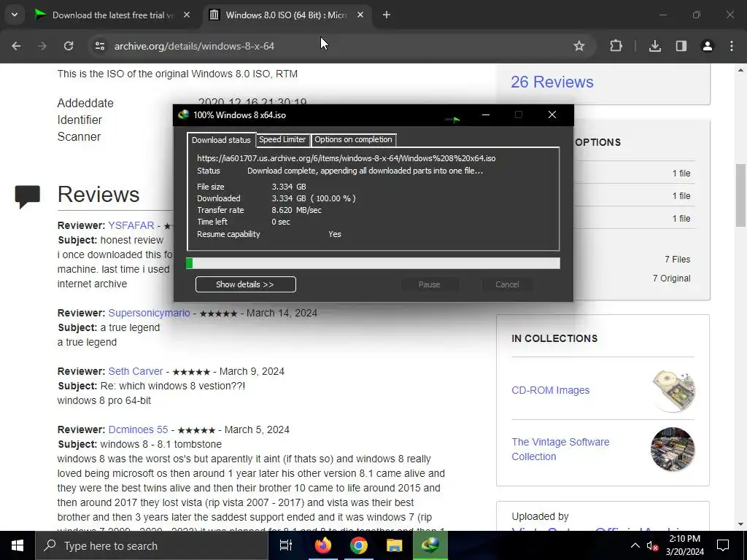This screenshot has width=747, height=560.
Task: Show hidden system tray icons
Action: point(635,545)
